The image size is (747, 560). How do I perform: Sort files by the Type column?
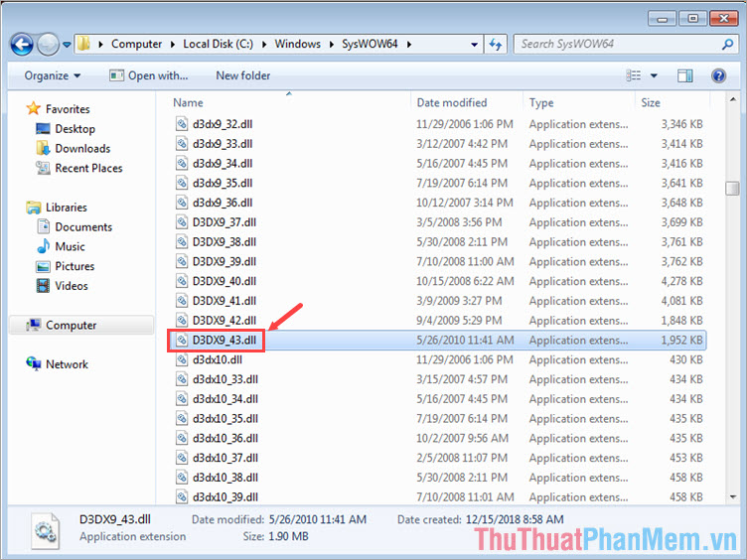(x=541, y=103)
